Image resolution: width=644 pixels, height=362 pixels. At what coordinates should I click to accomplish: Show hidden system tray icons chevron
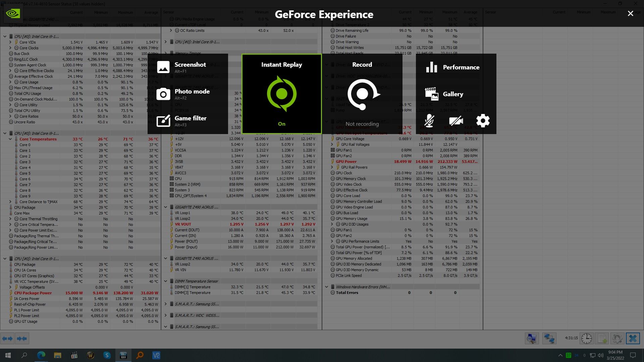[x=560, y=355]
